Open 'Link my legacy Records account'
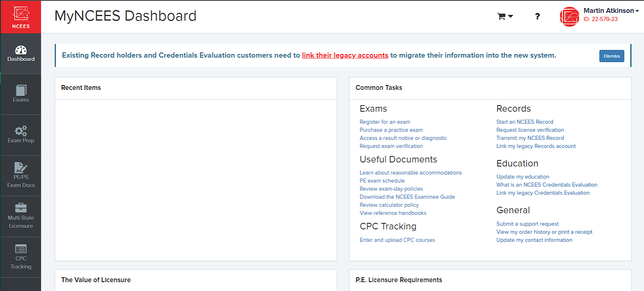644x291 pixels. pos(536,146)
